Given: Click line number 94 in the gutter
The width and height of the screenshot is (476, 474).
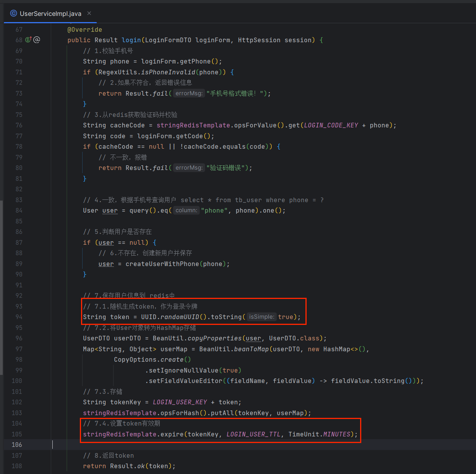Looking at the screenshot, I should [x=19, y=317].
